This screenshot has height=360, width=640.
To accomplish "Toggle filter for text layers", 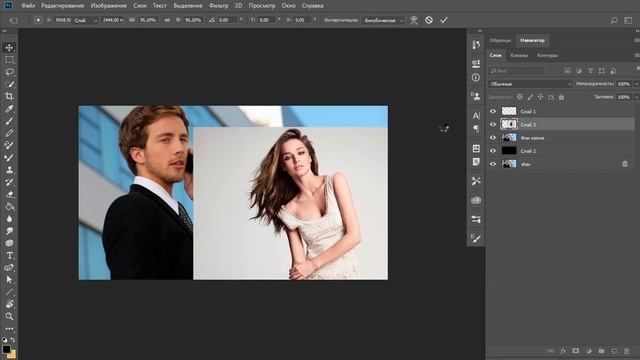I will (590, 71).
